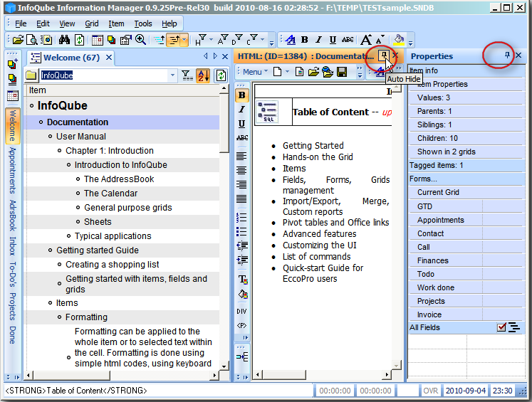The height and width of the screenshot is (402, 532).
Task: Select the Welcome (67) grid tab
Action: click(x=72, y=58)
